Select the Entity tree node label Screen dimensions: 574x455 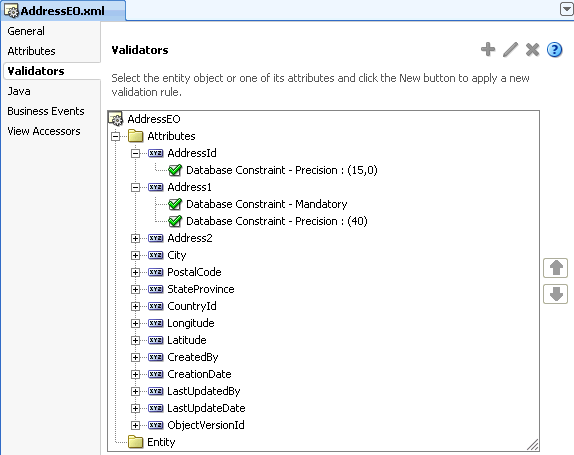coord(161,442)
